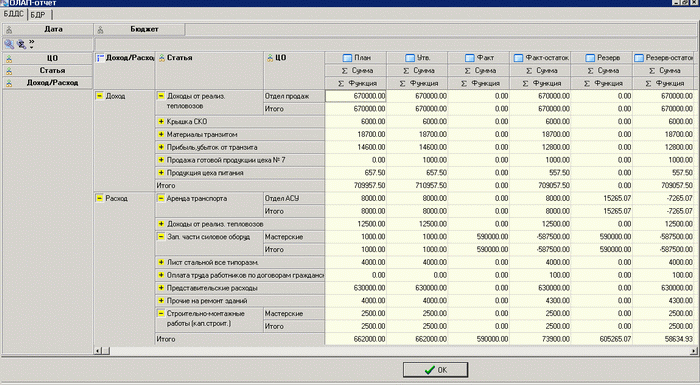Collapse Строительно-монтажные работы row
Screen dimensions: 700x385
[x=161, y=314]
